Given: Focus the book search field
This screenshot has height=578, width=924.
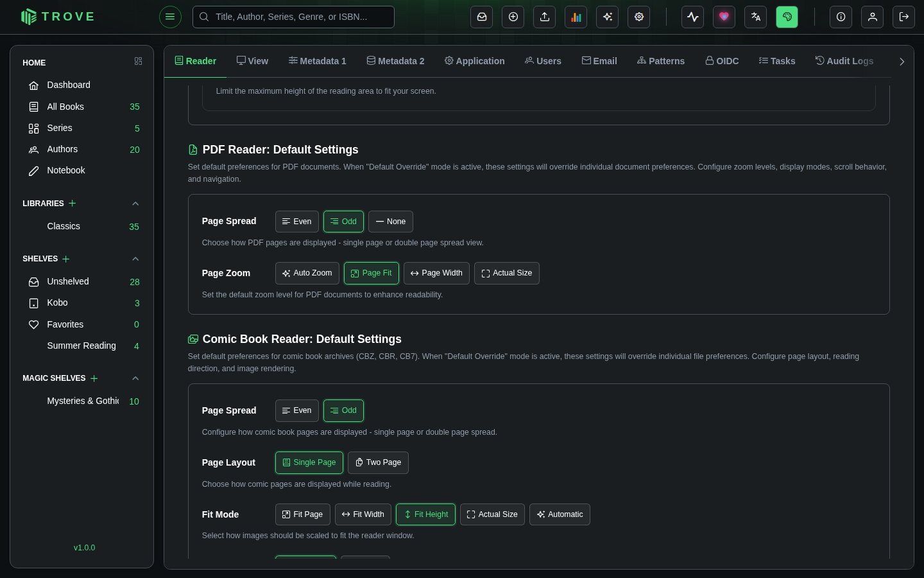Looking at the screenshot, I should point(293,17).
